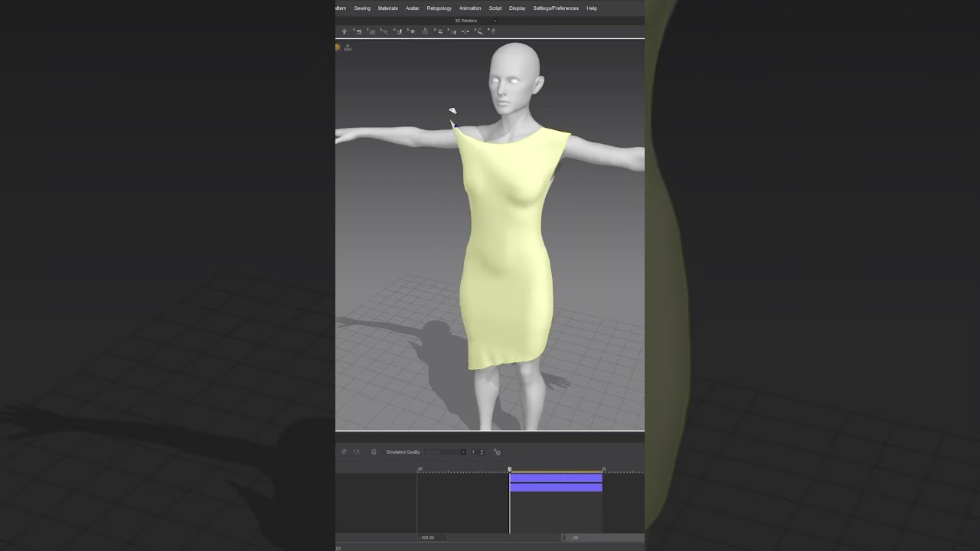The height and width of the screenshot is (551, 980).
Task: Click the timeline playhead marker
Action: point(510,470)
